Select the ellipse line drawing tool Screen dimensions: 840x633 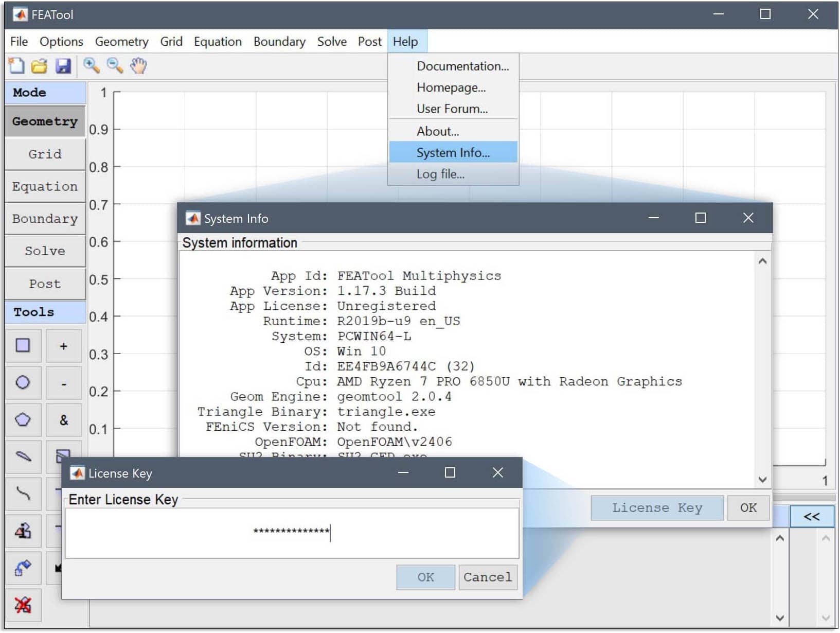23,457
